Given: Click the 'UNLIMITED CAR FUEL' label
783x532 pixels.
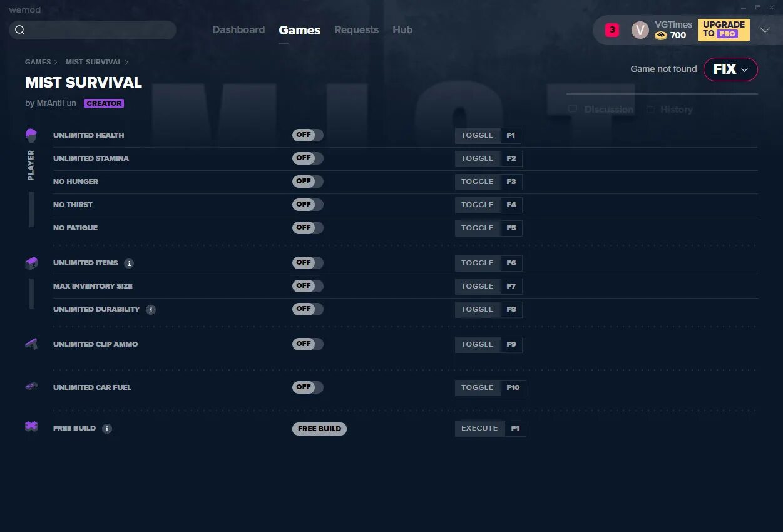Looking at the screenshot, I should point(92,387).
